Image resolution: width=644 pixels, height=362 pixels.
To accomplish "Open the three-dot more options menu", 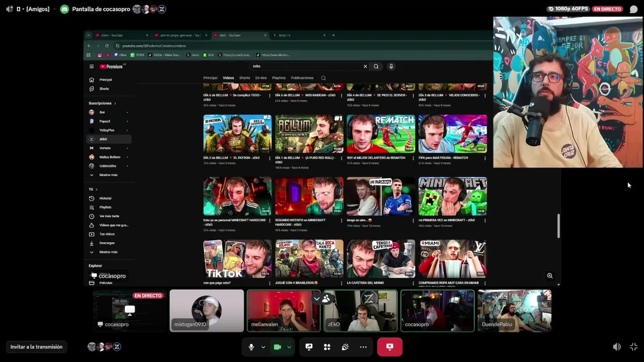I will [x=363, y=347].
